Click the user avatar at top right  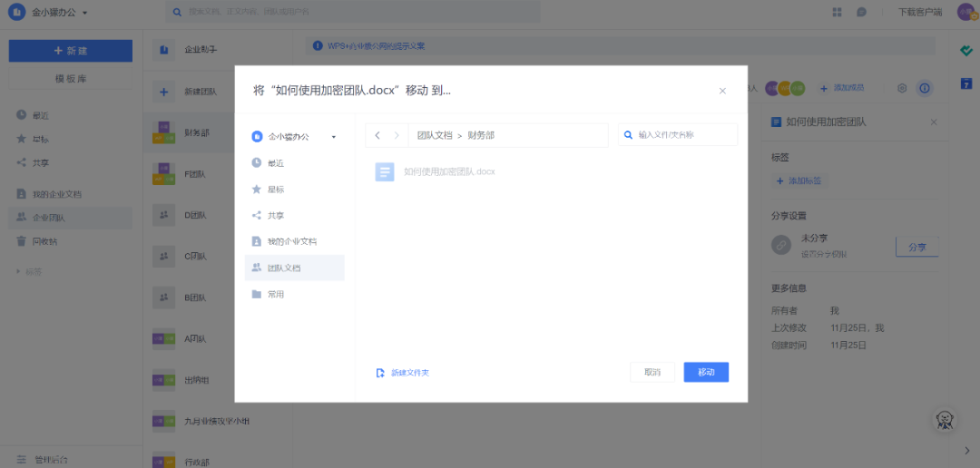pos(967,12)
